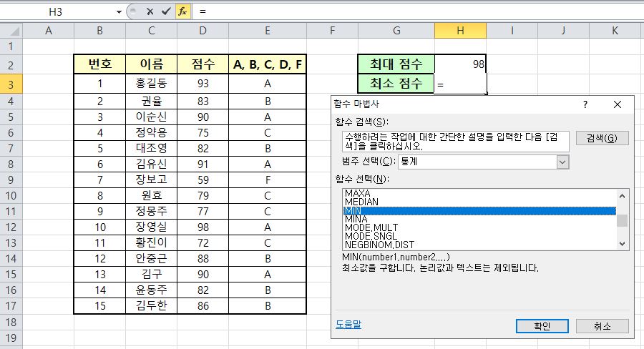Open the 도움말 help link
The height and width of the screenshot is (349, 644).
point(348,325)
